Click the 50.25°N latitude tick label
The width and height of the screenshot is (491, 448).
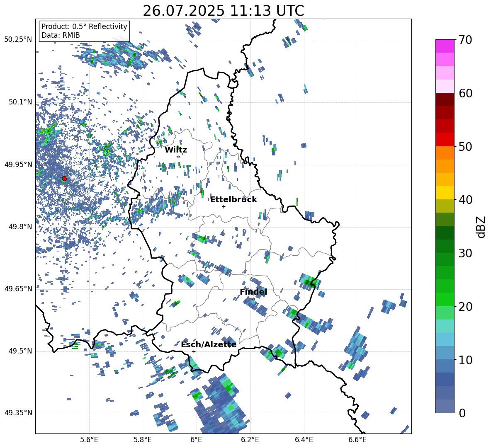pyautogui.click(x=18, y=40)
